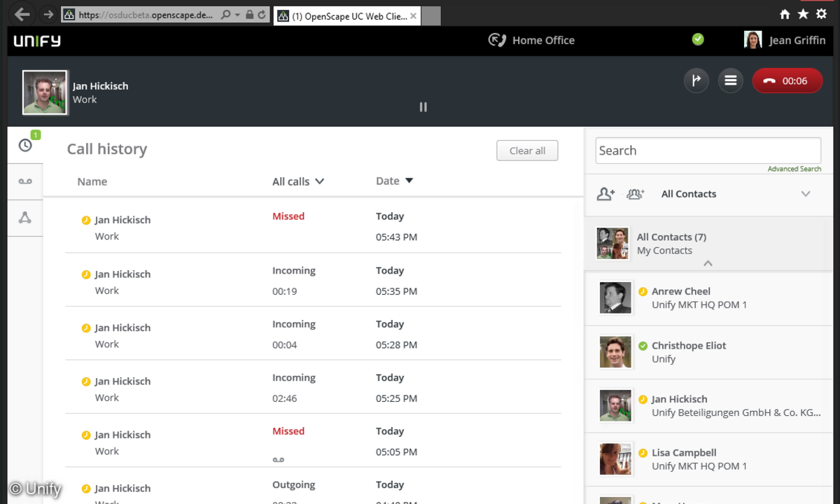Click browser home icon
This screenshot has height=504, width=840.
click(x=785, y=14)
